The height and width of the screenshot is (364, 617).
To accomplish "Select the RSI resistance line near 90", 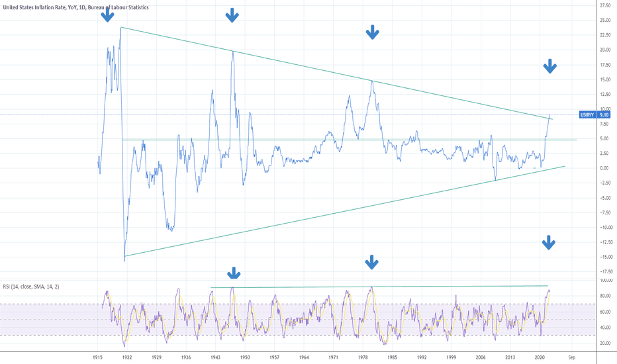I will point(379,287).
